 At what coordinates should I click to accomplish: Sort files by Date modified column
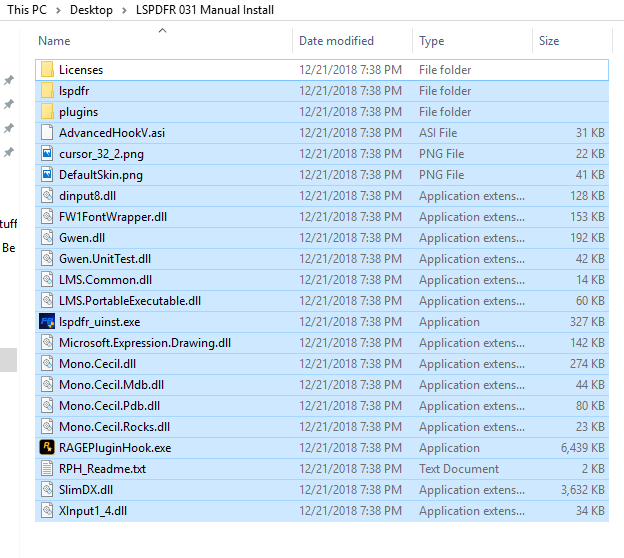click(x=336, y=41)
